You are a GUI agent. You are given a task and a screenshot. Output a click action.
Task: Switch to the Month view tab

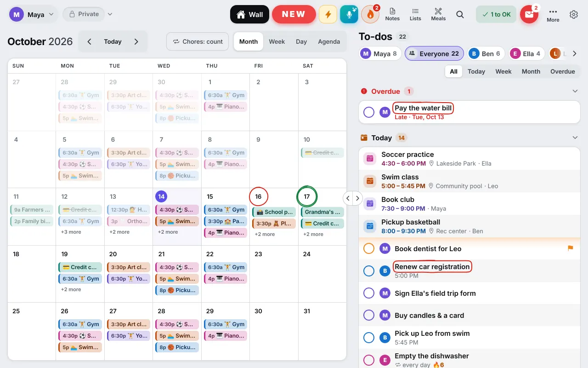tap(249, 41)
